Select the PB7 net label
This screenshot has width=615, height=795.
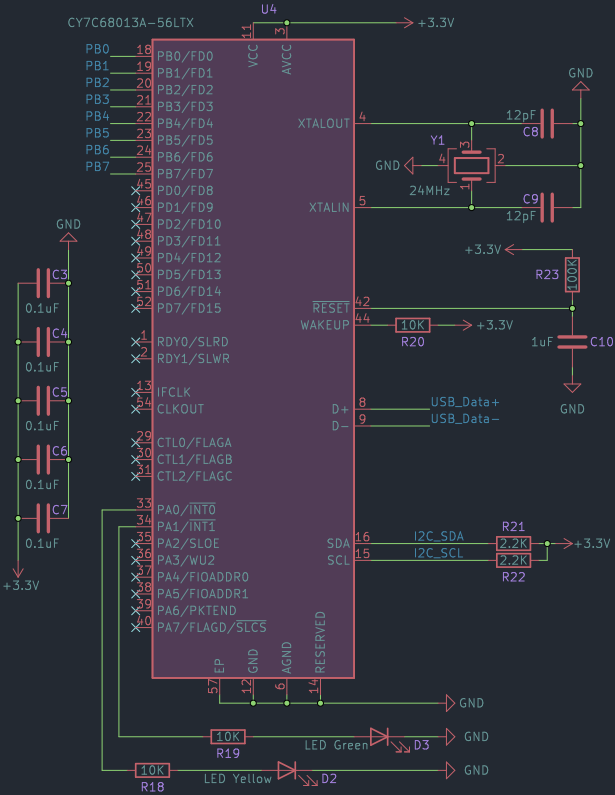tap(97, 167)
